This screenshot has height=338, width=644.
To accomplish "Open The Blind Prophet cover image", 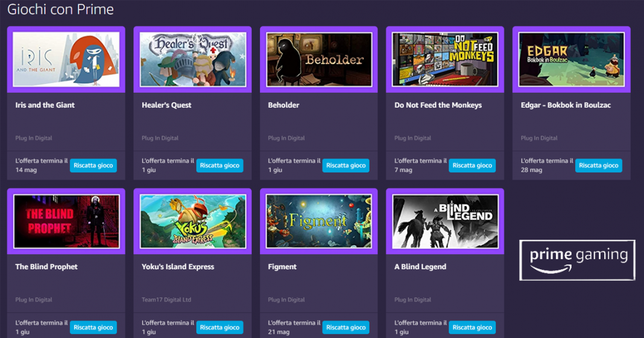I will (x=66, y=222).
